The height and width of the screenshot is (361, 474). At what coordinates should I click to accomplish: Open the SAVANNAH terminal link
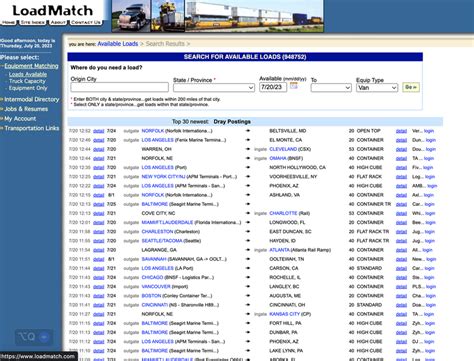(x=154, y=259)
